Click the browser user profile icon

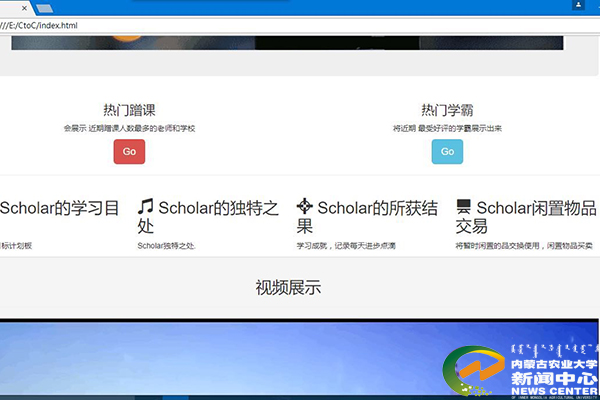pyautogui.click(x=580, y=6)
